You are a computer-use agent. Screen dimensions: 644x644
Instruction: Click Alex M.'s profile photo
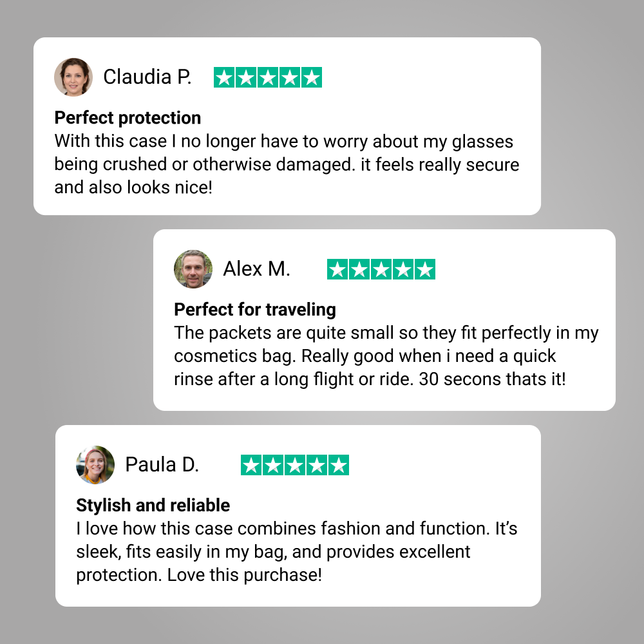point(193,269)
